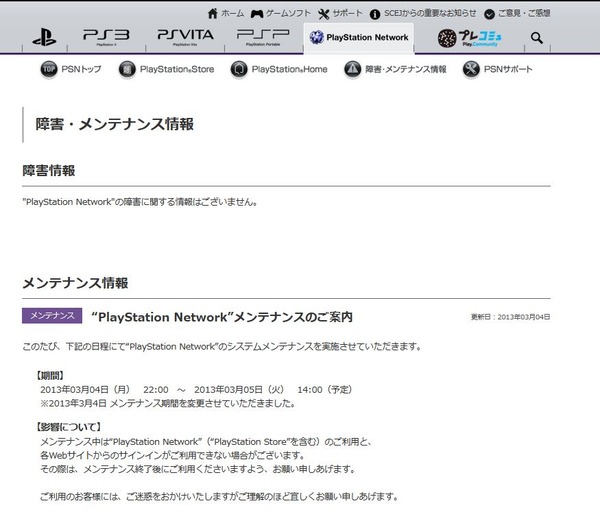The image size is (600, 523).
Task: Open the ご意見・ご感想 link
Action: click(x=524, y=13)
